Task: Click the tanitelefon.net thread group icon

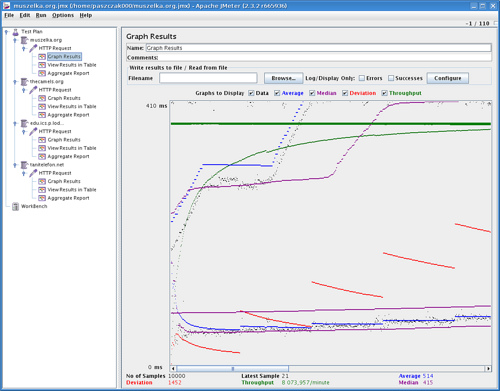Action: tap(24, 165)
